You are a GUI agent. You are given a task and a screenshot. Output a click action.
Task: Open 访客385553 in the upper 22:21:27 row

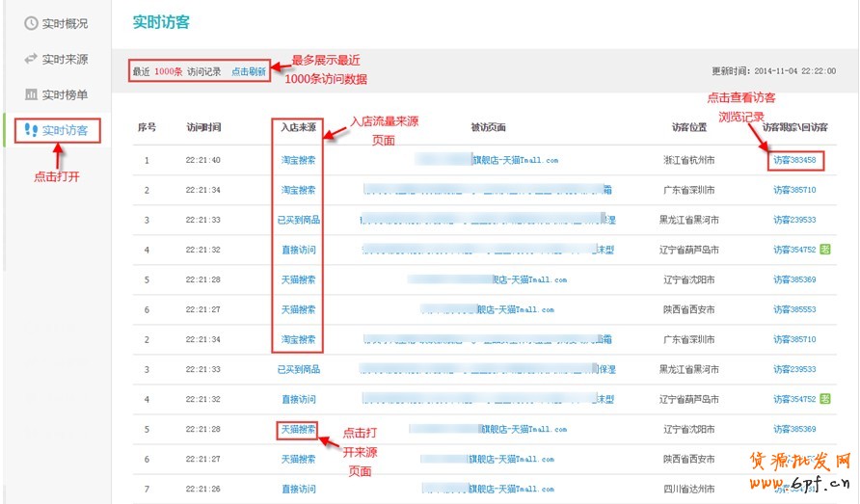coord(794,309)
